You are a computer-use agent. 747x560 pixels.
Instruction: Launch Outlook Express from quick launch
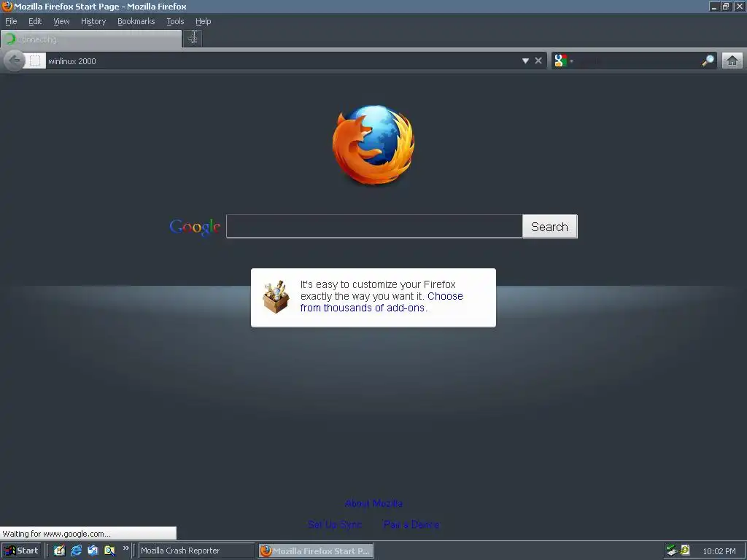(93, 551)
